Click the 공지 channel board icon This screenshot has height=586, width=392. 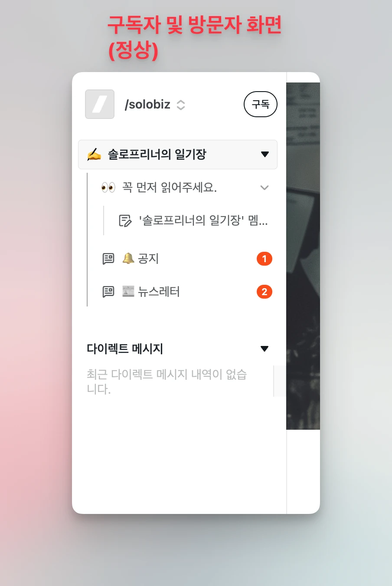108,259
